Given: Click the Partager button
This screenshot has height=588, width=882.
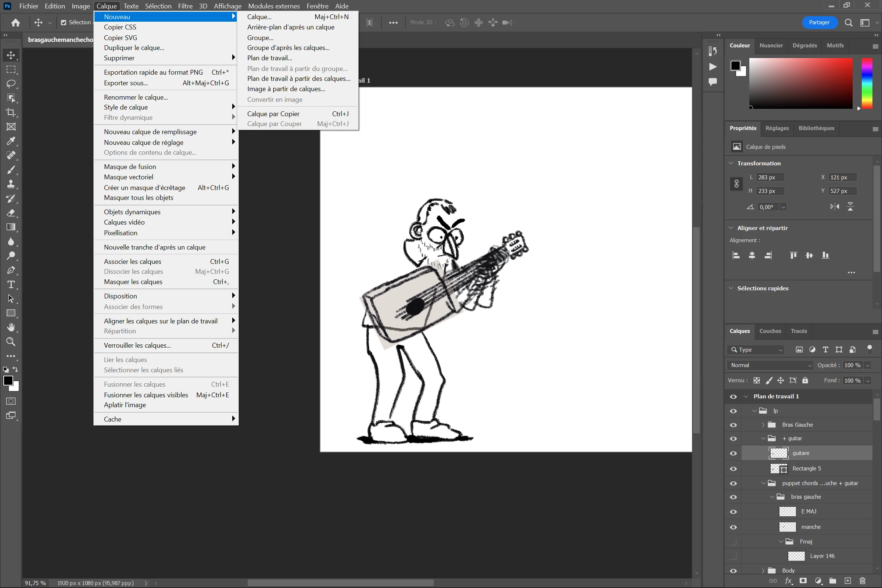Looking at the screenshot, I should point(819,22).
